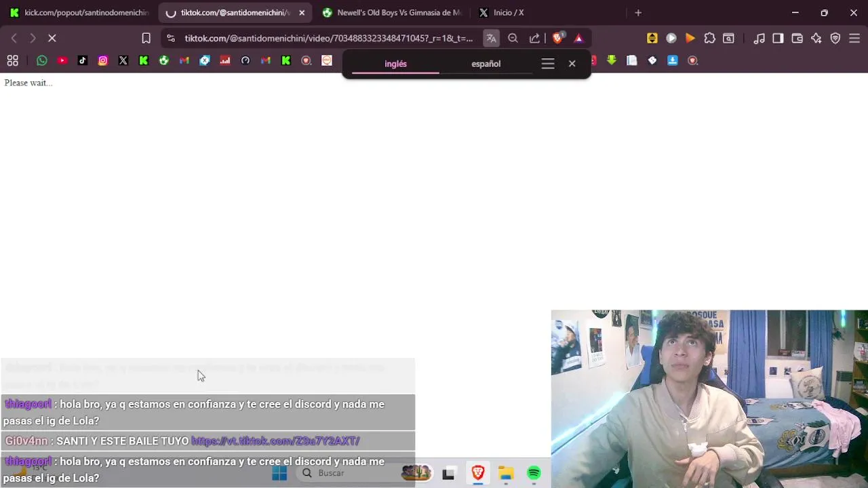Open the YouTube bookmark
The height and width of the screenshot is (488, 868).
tap(62, 60)
